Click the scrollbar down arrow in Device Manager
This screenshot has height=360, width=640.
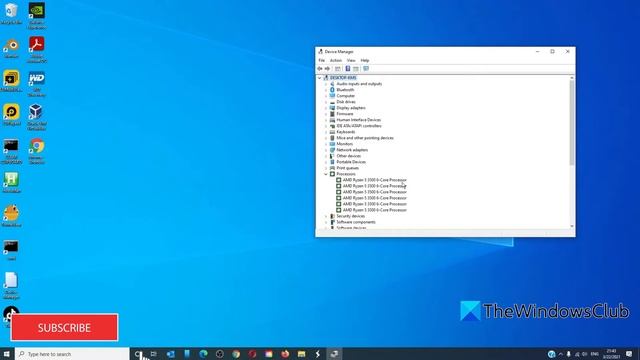[572, 226]
